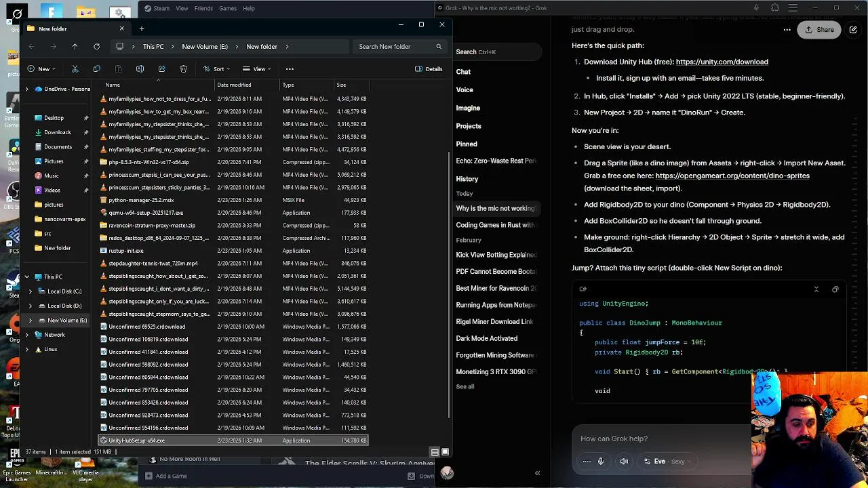Image resolution: width=868 pixels, height=488 pixels.
Task: Click the Copy icon in Explorer toolbar
Action: [x=96, y=68]
